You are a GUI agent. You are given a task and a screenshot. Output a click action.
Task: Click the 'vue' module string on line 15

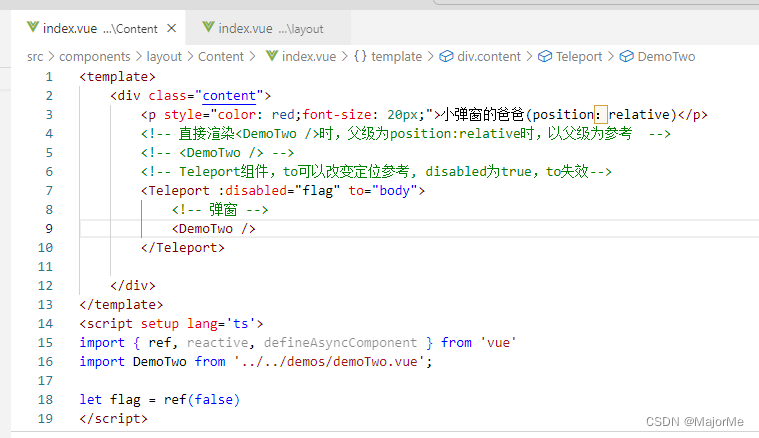tap(498, 343)
